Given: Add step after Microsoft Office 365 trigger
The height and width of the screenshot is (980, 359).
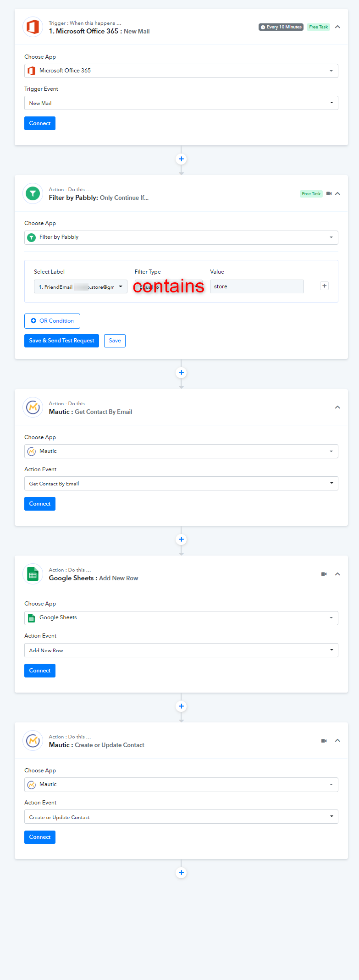Looking at the screenshot, I should click(181, 159).
